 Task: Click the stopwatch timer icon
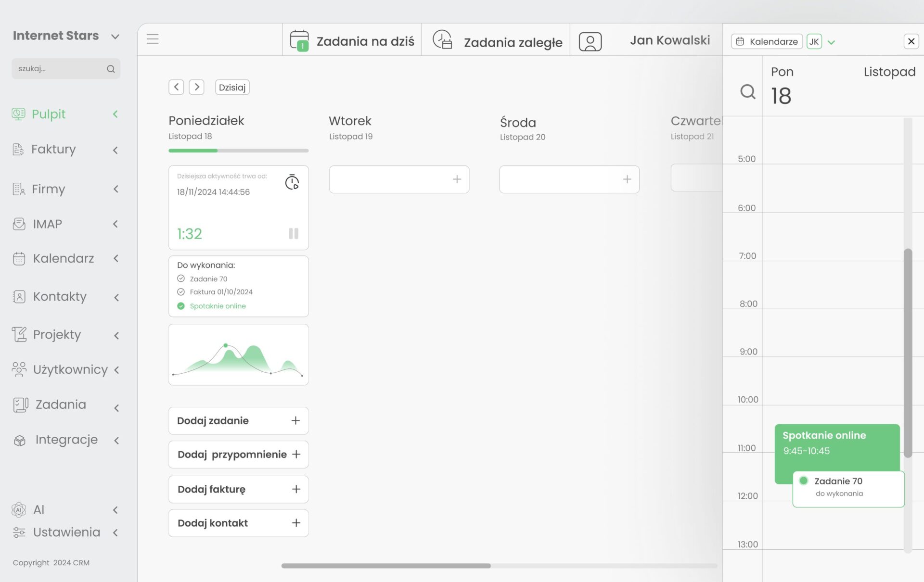click(292, 182)
